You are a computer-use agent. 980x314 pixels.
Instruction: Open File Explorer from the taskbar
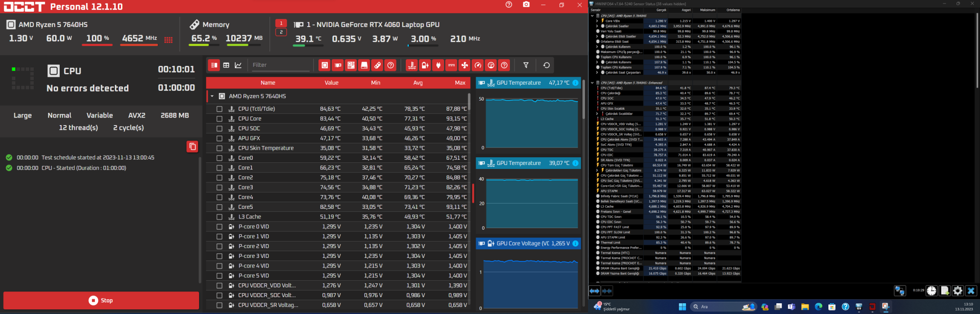(805, 307)
